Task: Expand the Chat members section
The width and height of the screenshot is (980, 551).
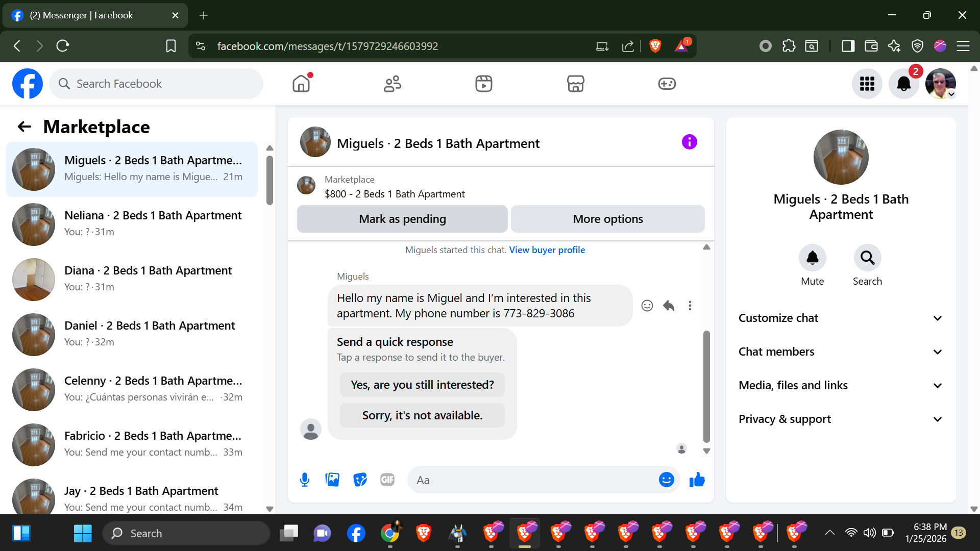Action: click(841, 352)
